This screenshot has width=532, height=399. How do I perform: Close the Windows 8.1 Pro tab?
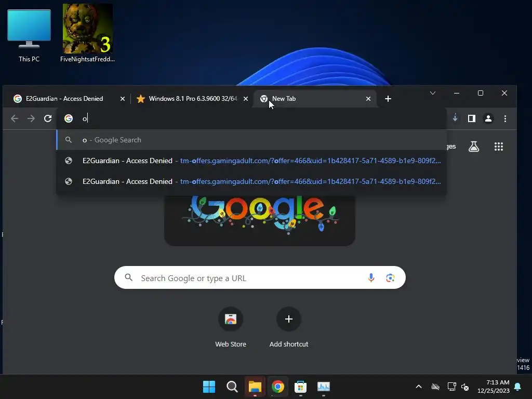[246, 99]
